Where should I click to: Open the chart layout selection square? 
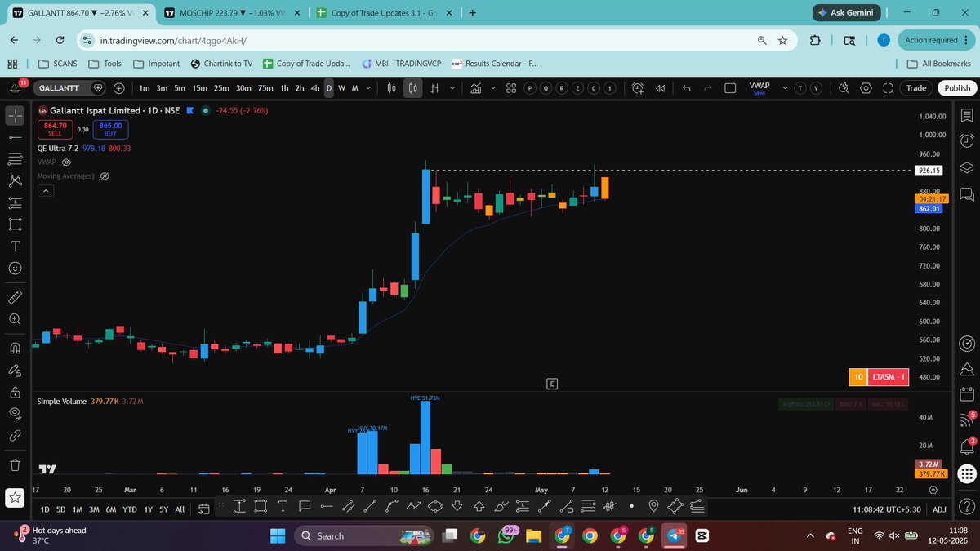pyautogui.click(x=731, y=88)
